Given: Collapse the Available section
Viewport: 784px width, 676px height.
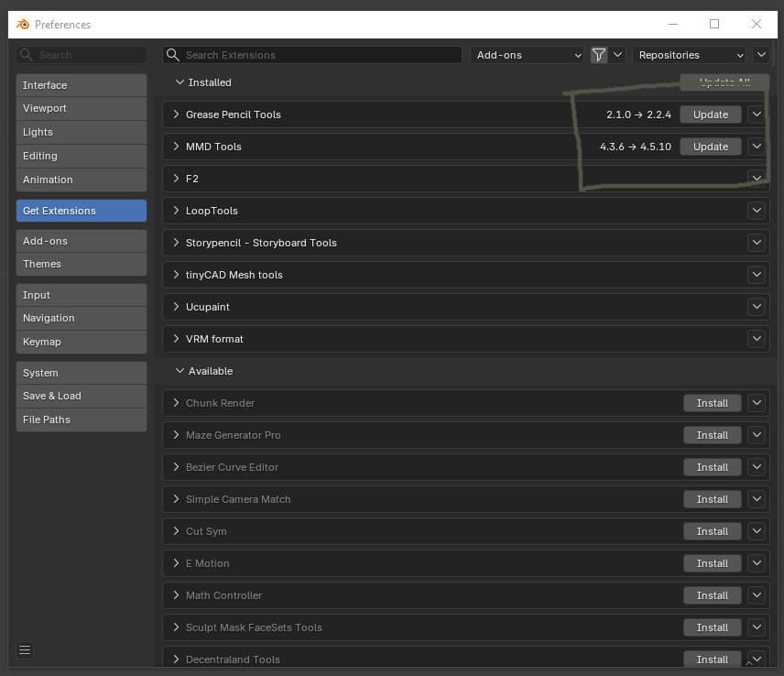Looking at the screenshot, I should 180,371.
